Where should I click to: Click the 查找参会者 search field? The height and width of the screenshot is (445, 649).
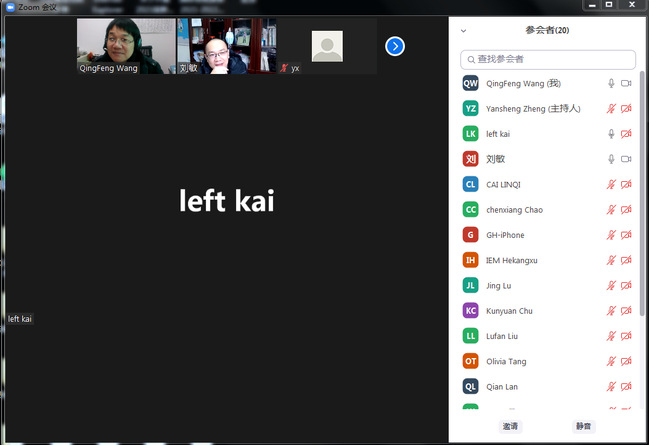click(548, 60)
